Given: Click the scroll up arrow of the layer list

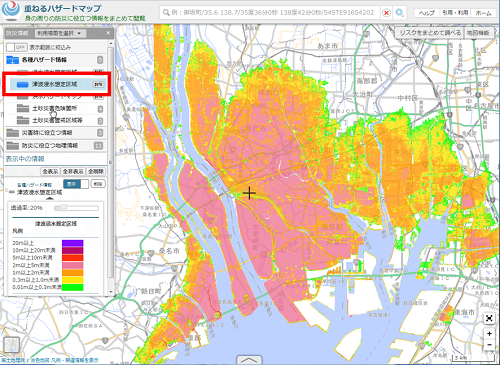Looking at the screenshot, I should click(x=111, y=43).
